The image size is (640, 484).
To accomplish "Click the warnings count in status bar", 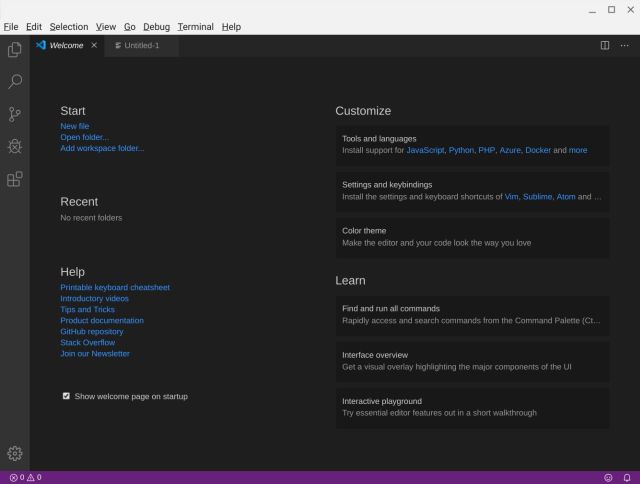I will pyautogui.click(x=34, y=477).
